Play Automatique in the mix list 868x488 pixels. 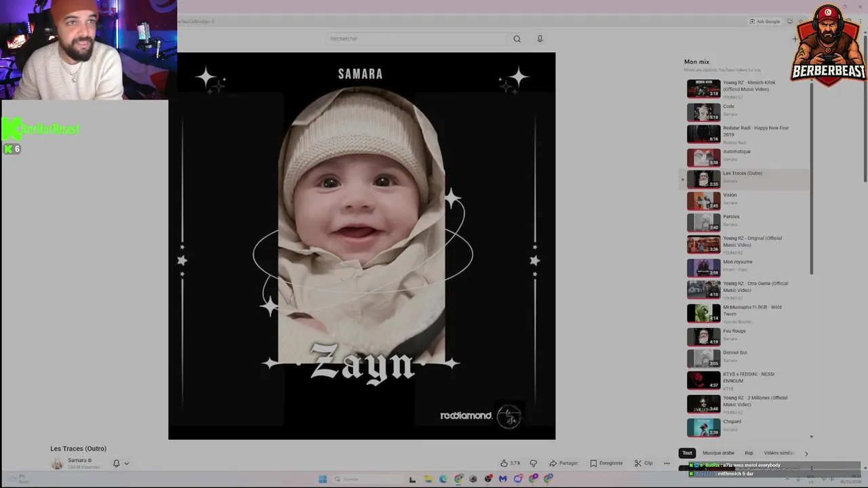[x=746, y=157]
